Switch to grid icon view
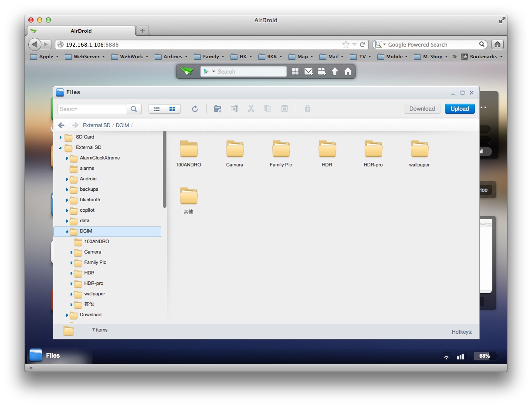 pos(172,109)
